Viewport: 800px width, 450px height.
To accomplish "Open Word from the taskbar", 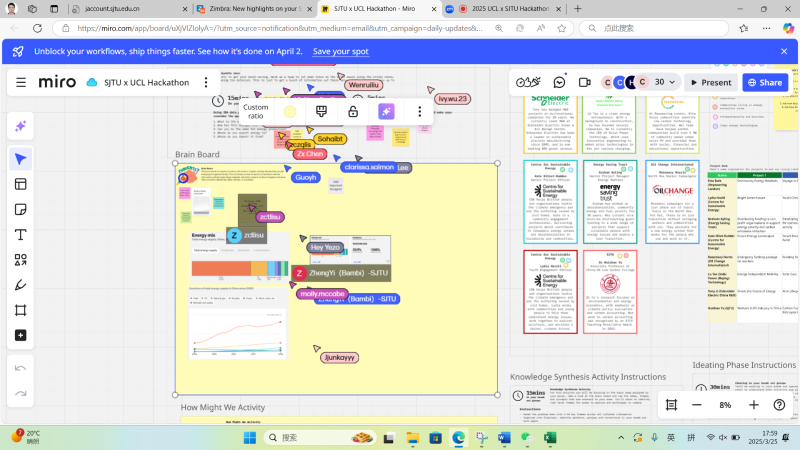I will (504, 438).
